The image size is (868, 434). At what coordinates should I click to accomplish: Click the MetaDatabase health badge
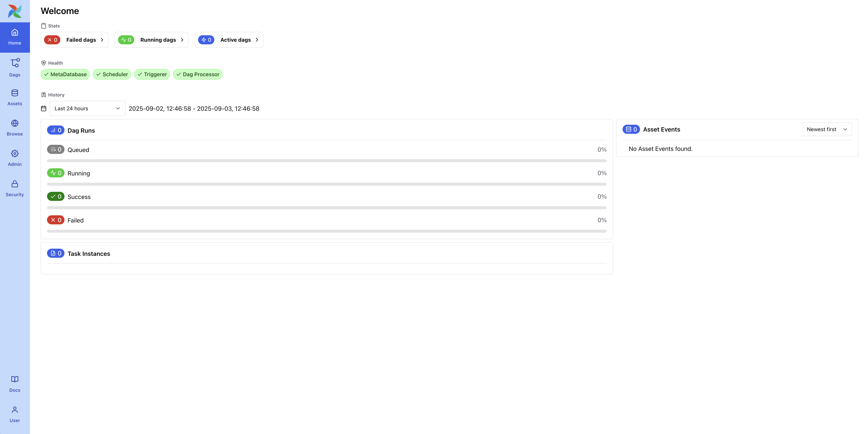65,74
